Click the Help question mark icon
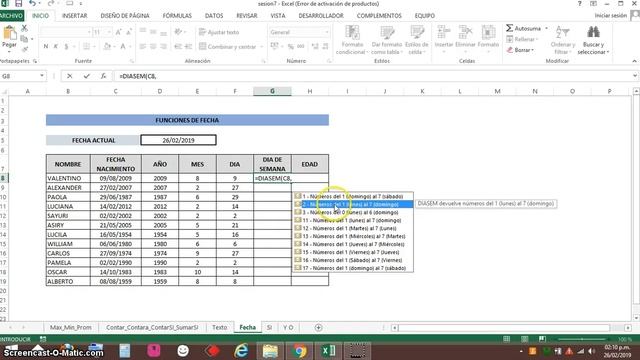 (580, 4)
